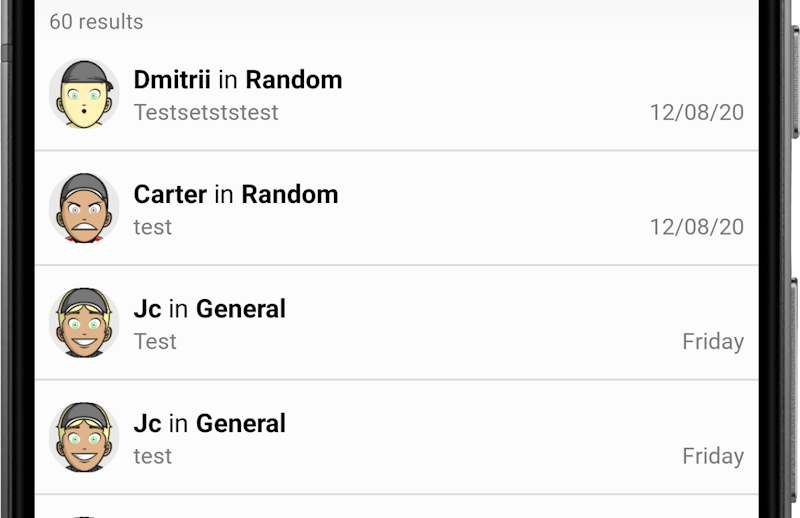Click the 12/08/20 date on Carter's result
The height and width of the screenshot is (518, 800).
click(x=696, y=227)
